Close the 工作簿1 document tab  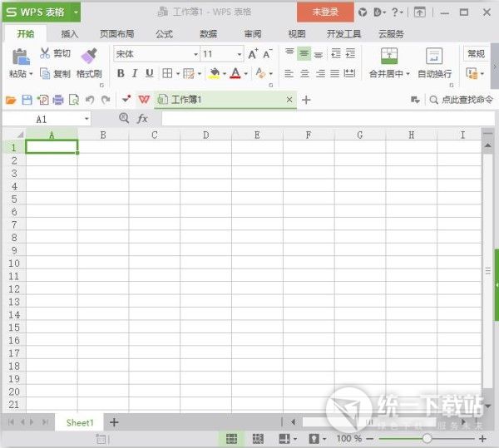click(x=289, y=100)
